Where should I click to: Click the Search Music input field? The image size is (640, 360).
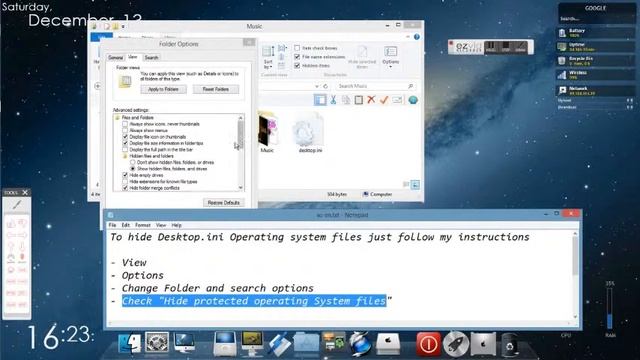[x=376, y=86]
